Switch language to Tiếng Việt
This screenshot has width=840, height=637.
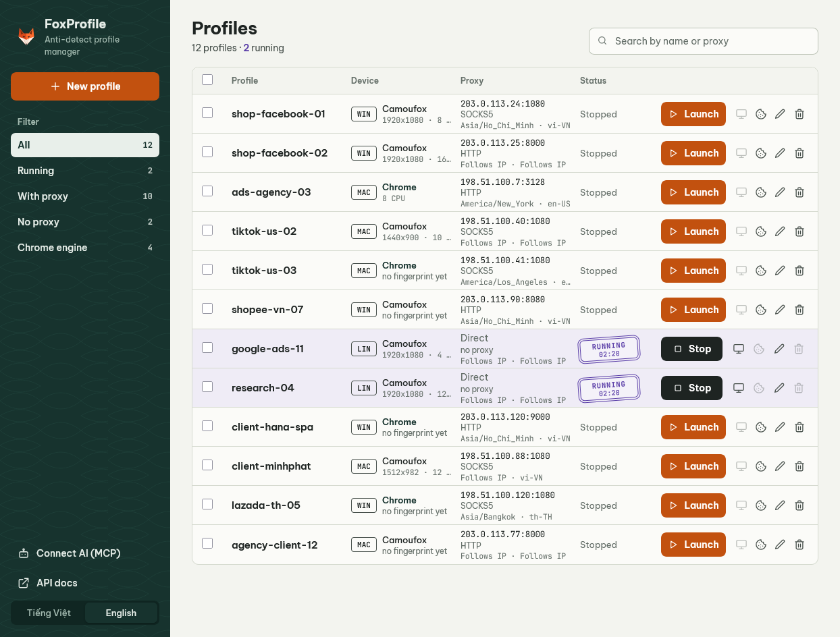[x=49, y=613]
